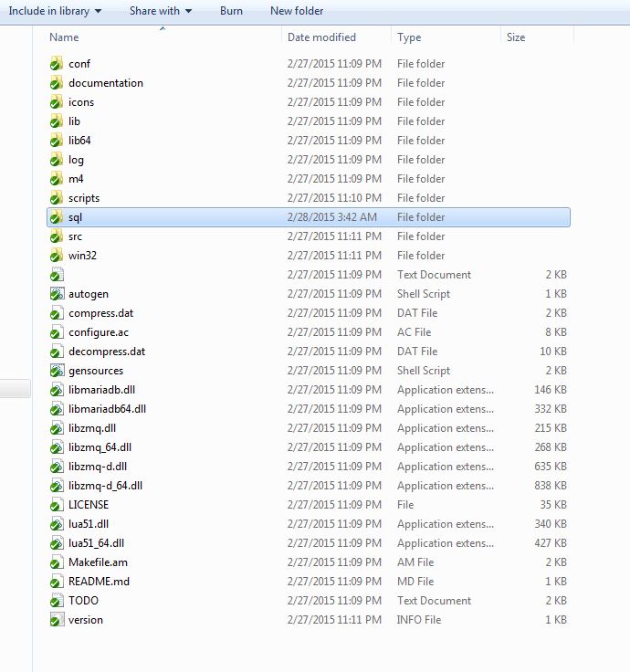Viewport: 630px width, 672px height.
Task: Create a New folder from toolbar
Action: coord(297,11)
